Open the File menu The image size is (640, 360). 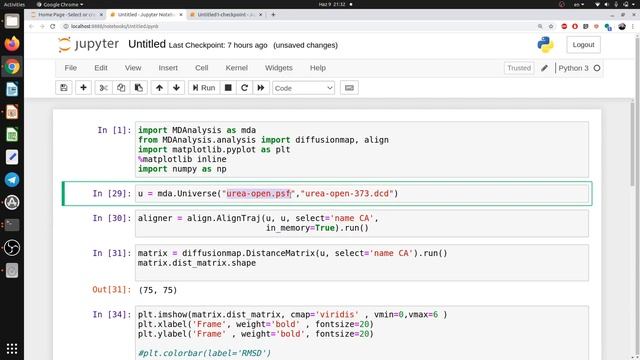(71, 68)
